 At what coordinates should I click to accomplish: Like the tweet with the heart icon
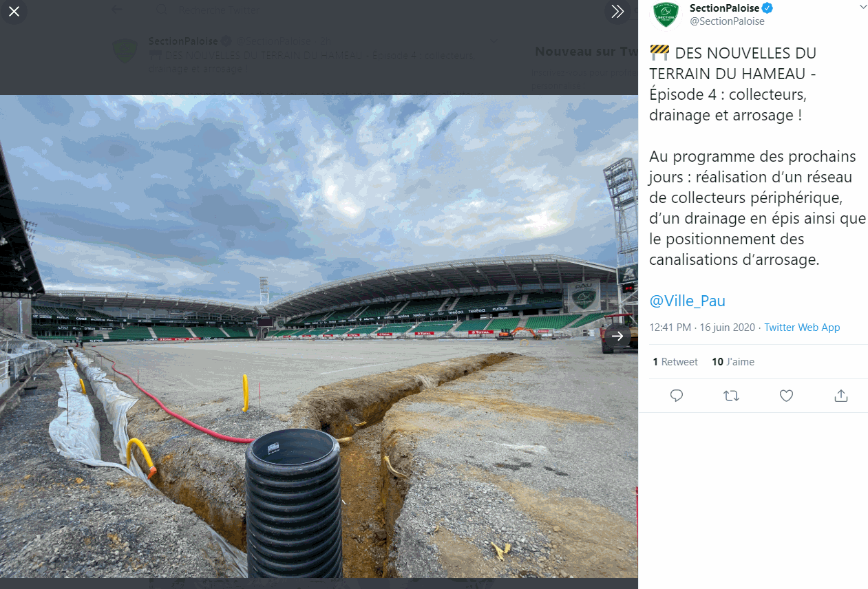pos(786,396)
